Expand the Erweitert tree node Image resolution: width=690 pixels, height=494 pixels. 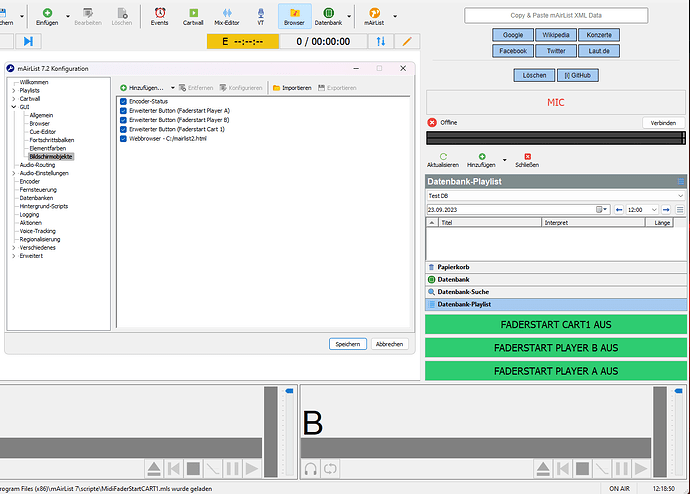pos(14,256)
